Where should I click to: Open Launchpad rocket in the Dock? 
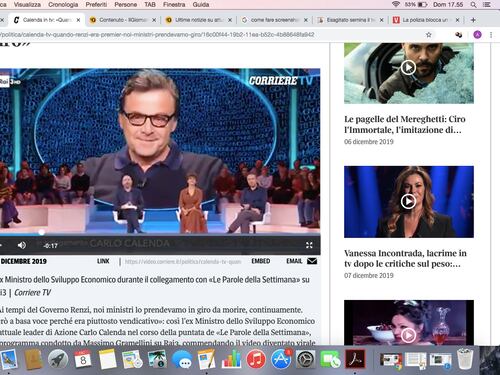tap(58, 360)
